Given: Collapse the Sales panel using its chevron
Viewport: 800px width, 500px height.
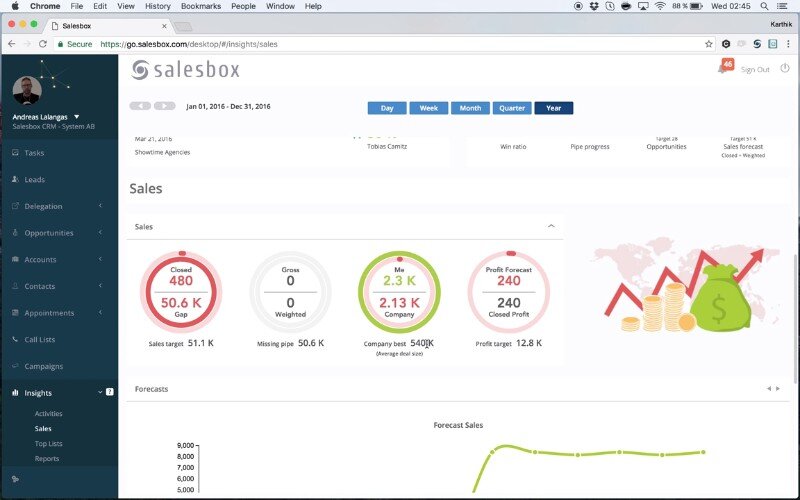Looking at the screenshot, I should [551, 227].
